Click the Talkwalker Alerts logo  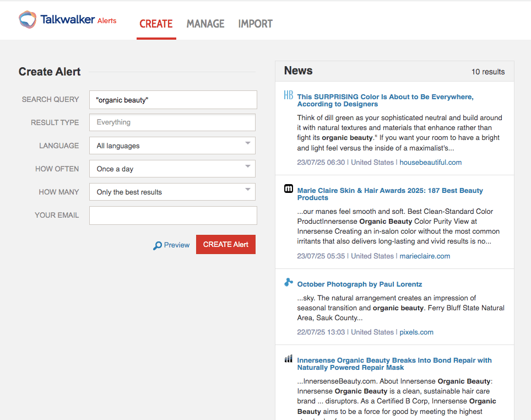(x=67, y=20)
